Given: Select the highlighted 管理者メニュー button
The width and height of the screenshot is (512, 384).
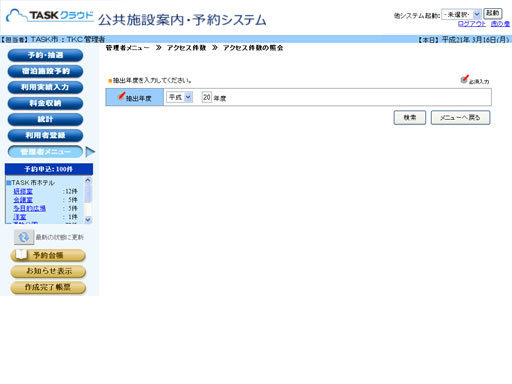Looking at the screenshot, I should click(x=45, y=152).
